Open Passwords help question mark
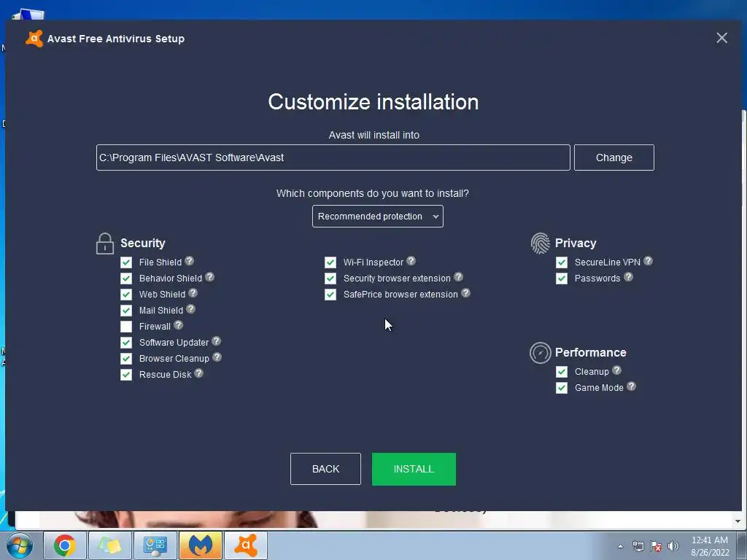The width and height of the screenshot is (747, 560). [x=628, y=277]
